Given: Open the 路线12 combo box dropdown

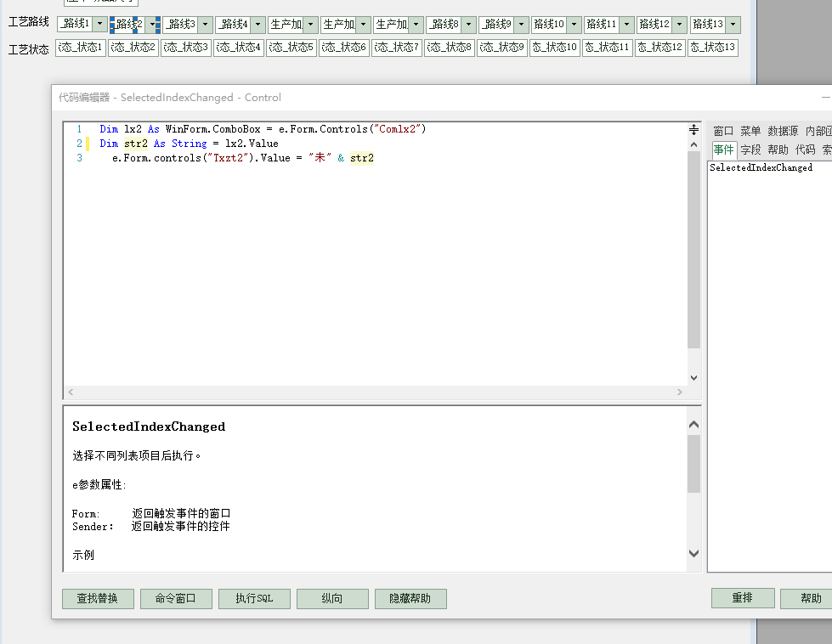Looking at the screenshot, I should (679, 25).
